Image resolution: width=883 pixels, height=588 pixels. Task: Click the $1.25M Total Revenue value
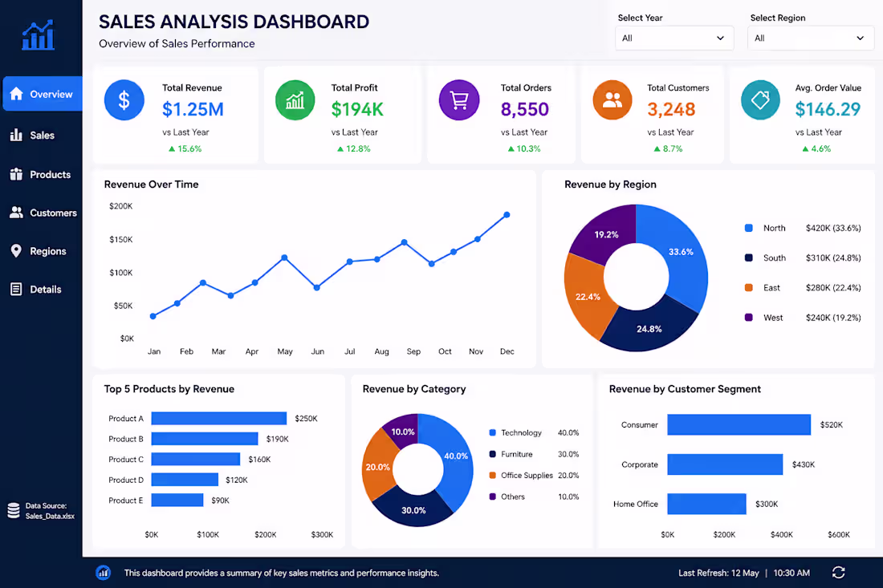click(x=193, y=109)
